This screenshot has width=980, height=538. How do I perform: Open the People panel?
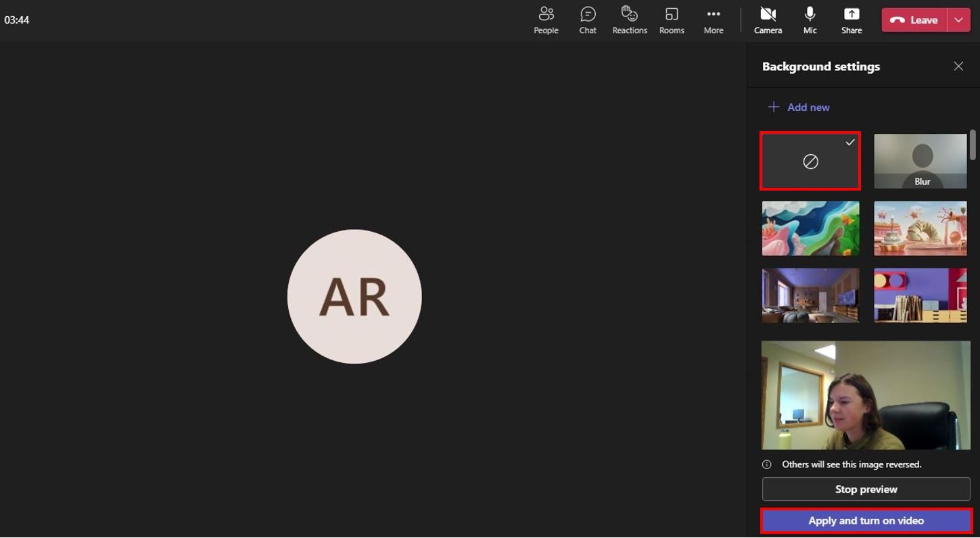coord(546,20)
